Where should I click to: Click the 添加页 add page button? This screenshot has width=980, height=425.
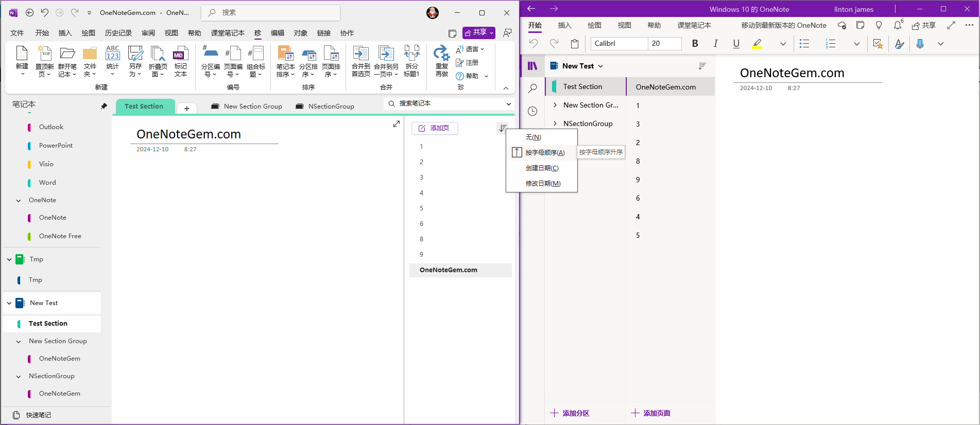[435, 128]
